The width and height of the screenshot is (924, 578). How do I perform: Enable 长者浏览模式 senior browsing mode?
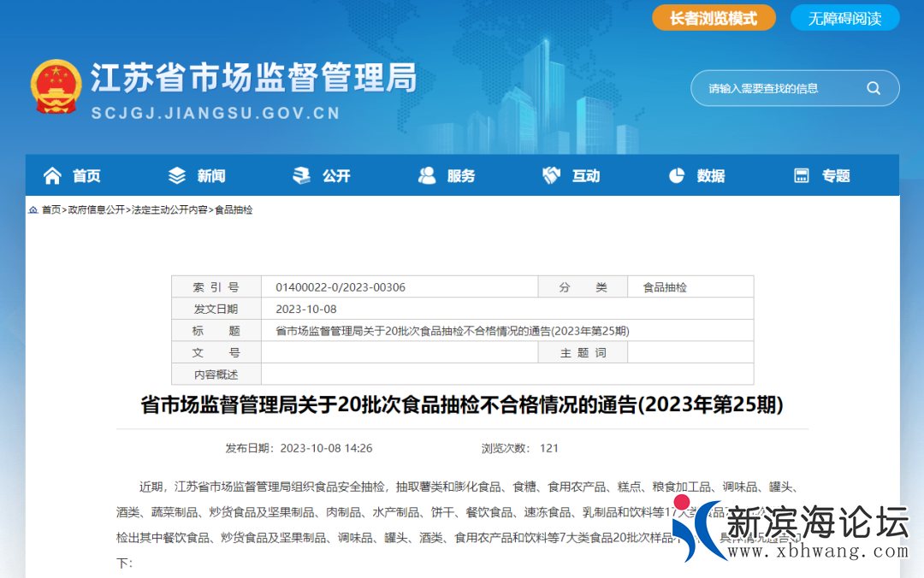(x=714, y=18)
